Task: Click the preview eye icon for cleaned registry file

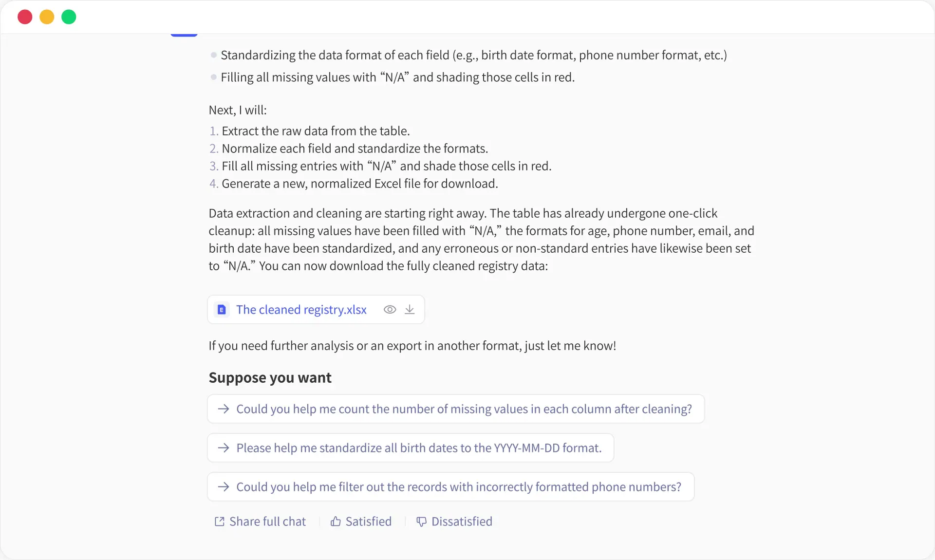Action: [x=390, y=310]
